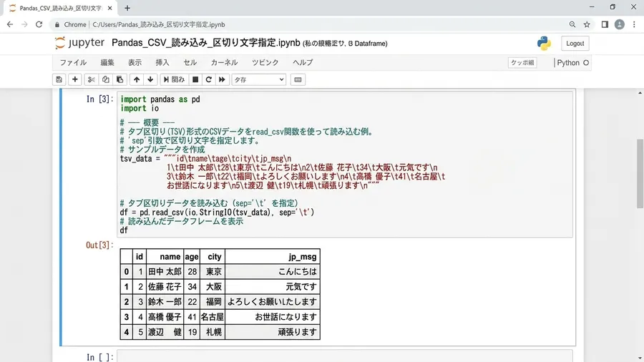Restart the kernel circular arrow icon

(x=209, y=79)
